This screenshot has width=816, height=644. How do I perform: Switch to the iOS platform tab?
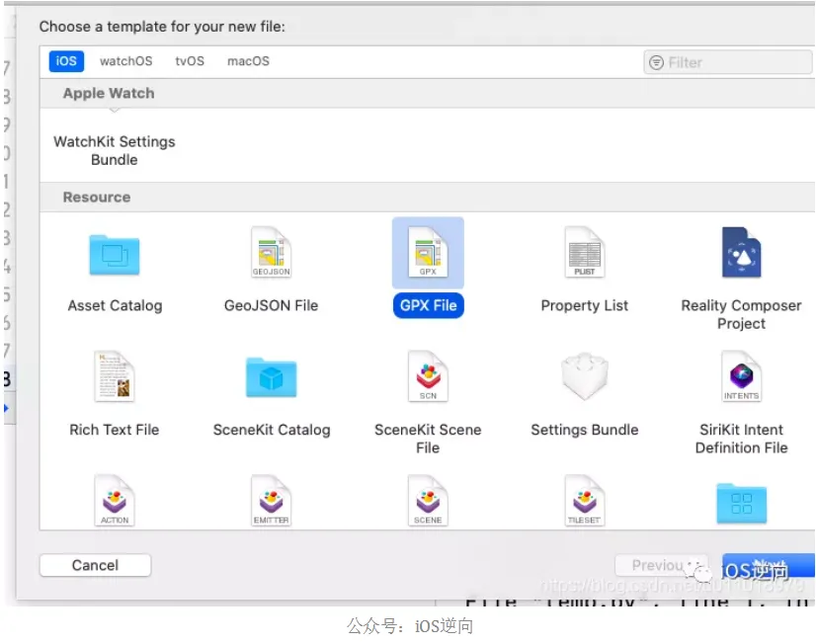(x=66, y=61)
